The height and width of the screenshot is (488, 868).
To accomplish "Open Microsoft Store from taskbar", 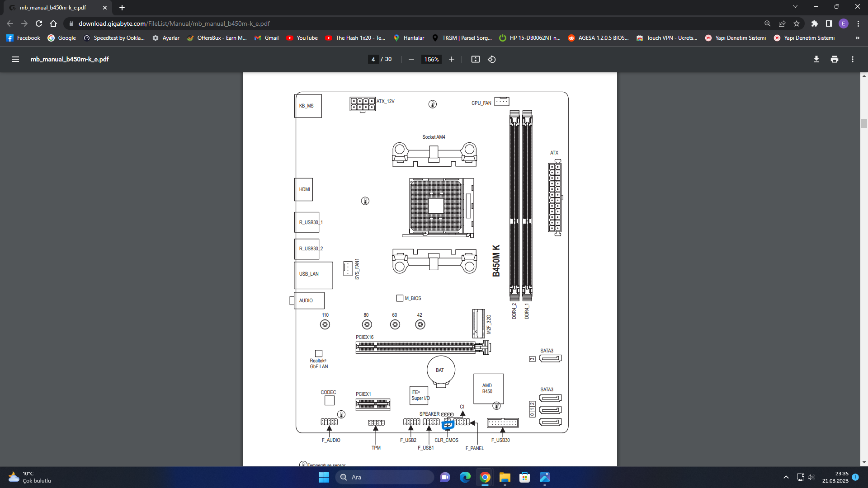I will click(x=524, y=477).
